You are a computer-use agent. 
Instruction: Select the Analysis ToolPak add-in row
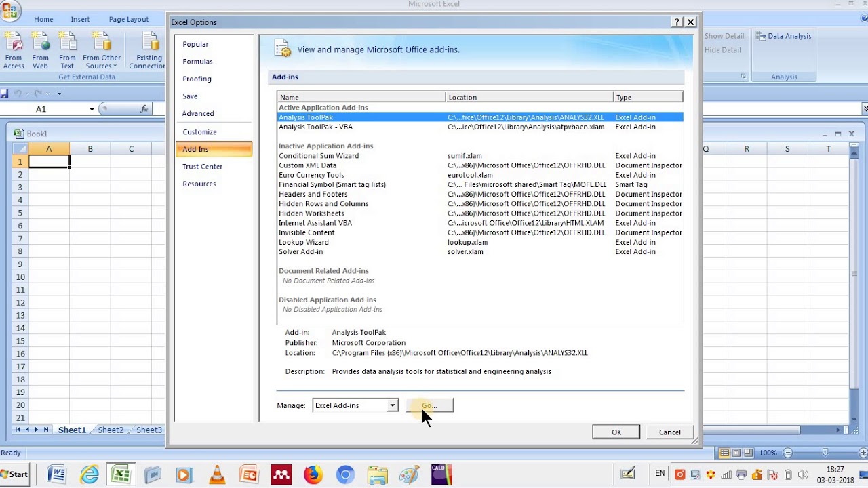pyautogui.click(x=480, y=117)
